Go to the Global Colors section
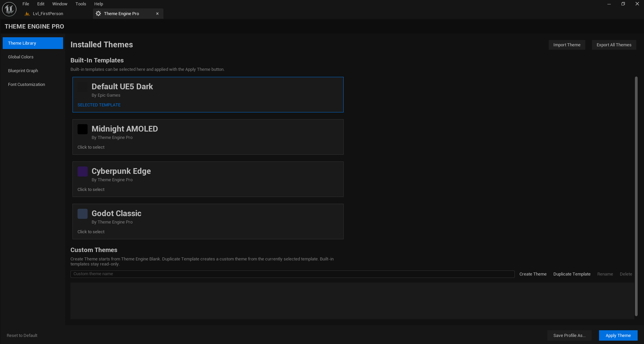This screenshot has width=644, height=344. (x=33, y=57)
